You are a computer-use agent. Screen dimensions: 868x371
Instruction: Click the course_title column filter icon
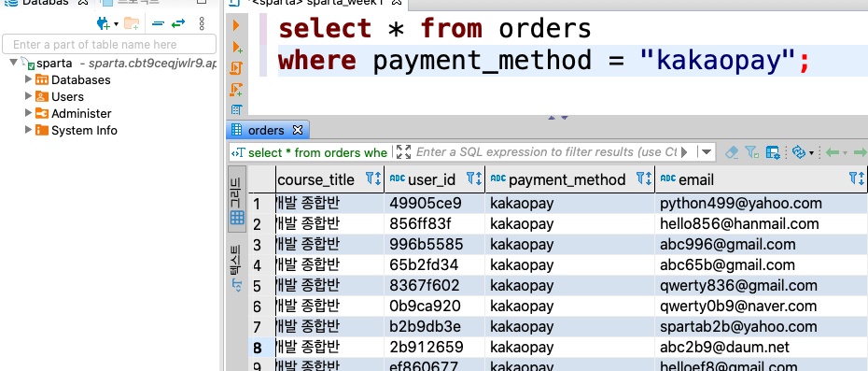click(373, 178)
